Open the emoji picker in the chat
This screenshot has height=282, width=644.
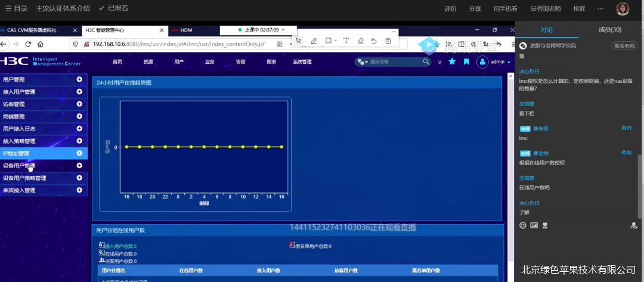coord(523,225)
